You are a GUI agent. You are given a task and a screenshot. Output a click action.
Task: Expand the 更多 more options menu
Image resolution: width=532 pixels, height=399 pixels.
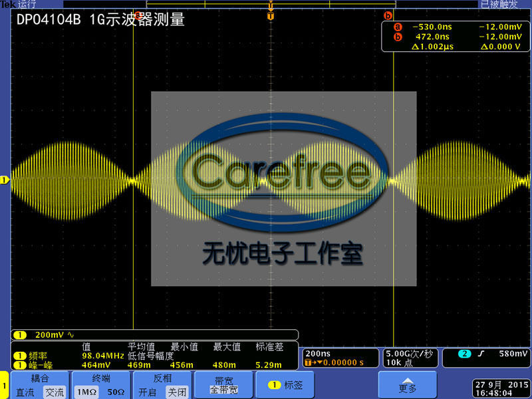[407, 385]
